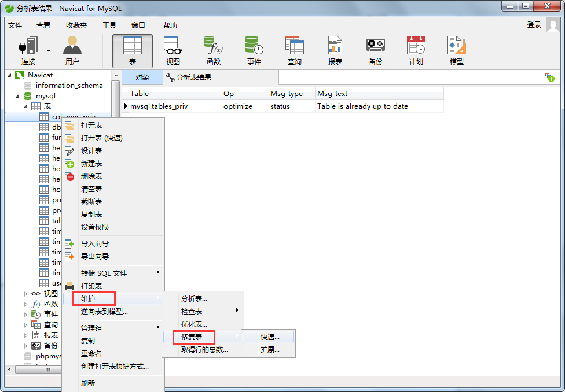
Task: Choose 清空表 in context menu
Action: click(x=113, y=189)
